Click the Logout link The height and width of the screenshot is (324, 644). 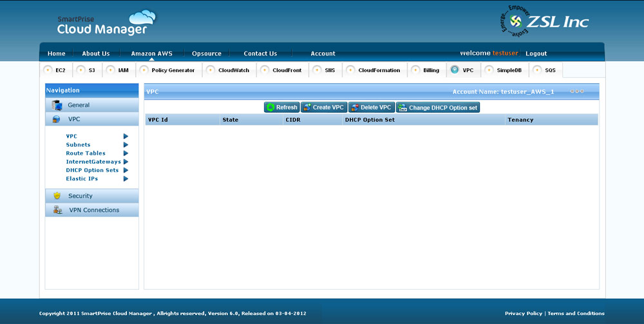click(x=536, y=53)
